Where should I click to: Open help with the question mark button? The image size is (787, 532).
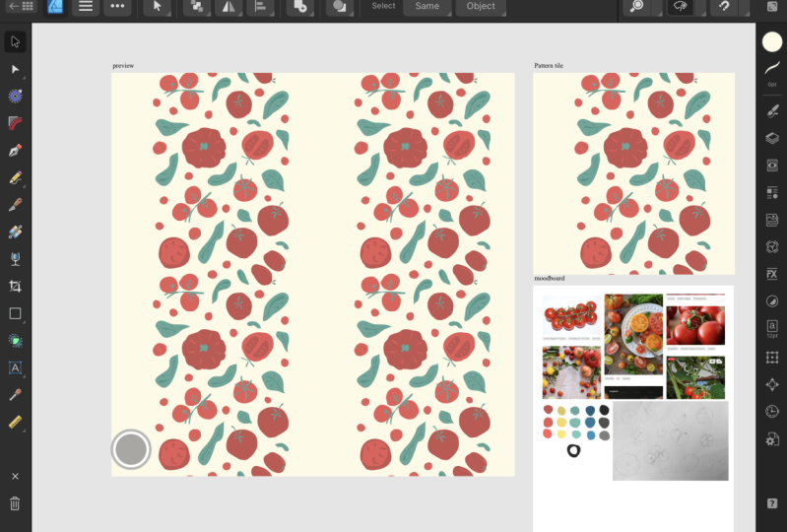(772, 503)
